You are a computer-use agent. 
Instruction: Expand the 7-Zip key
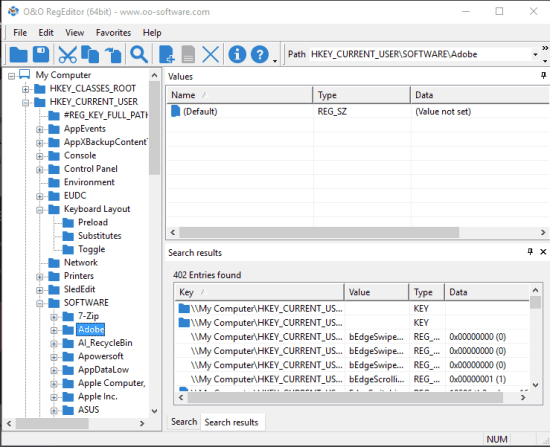pyautogui.click(x=54, y=317)
